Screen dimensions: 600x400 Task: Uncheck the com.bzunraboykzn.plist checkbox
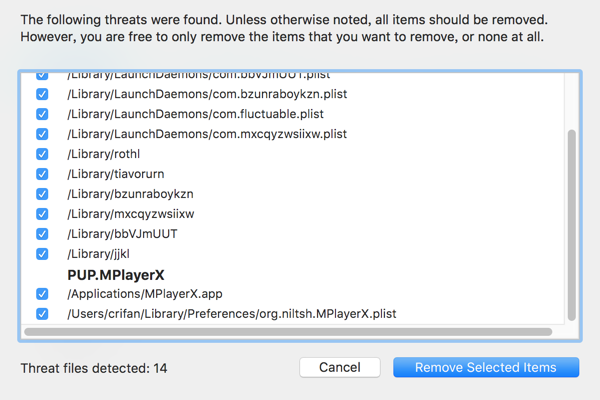coord(42,94)
